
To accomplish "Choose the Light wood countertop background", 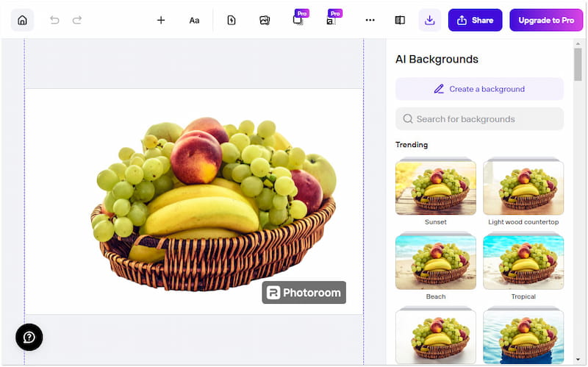I will (x=523, y=187).
